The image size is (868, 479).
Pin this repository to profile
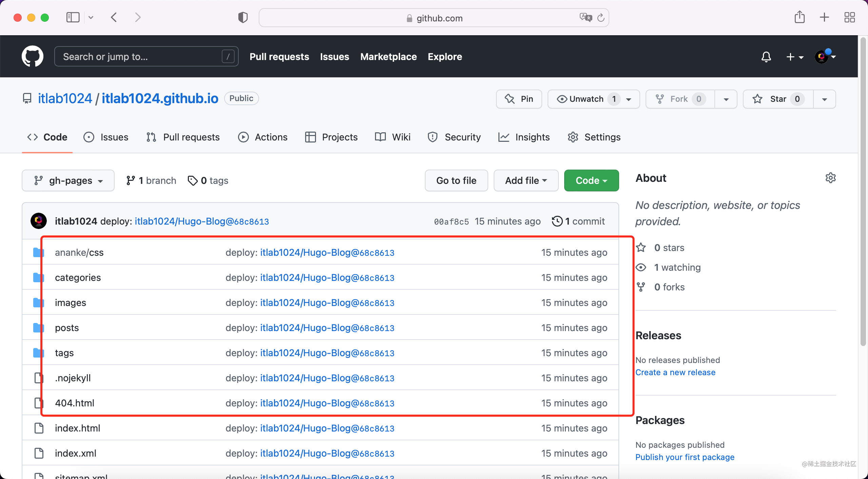[519, 99]
